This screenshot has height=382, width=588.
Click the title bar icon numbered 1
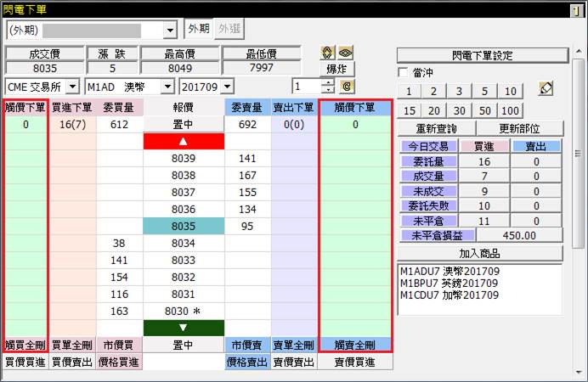(x=576, y=11)
